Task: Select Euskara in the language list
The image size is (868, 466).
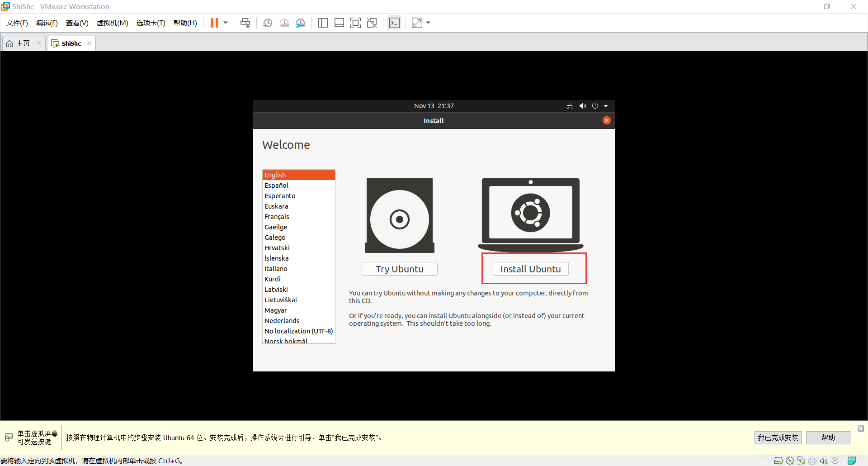Action: [x=299, y=206]
